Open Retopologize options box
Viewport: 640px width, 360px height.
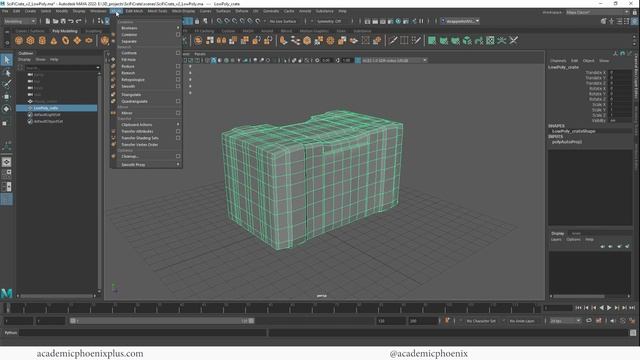point(178,80)
